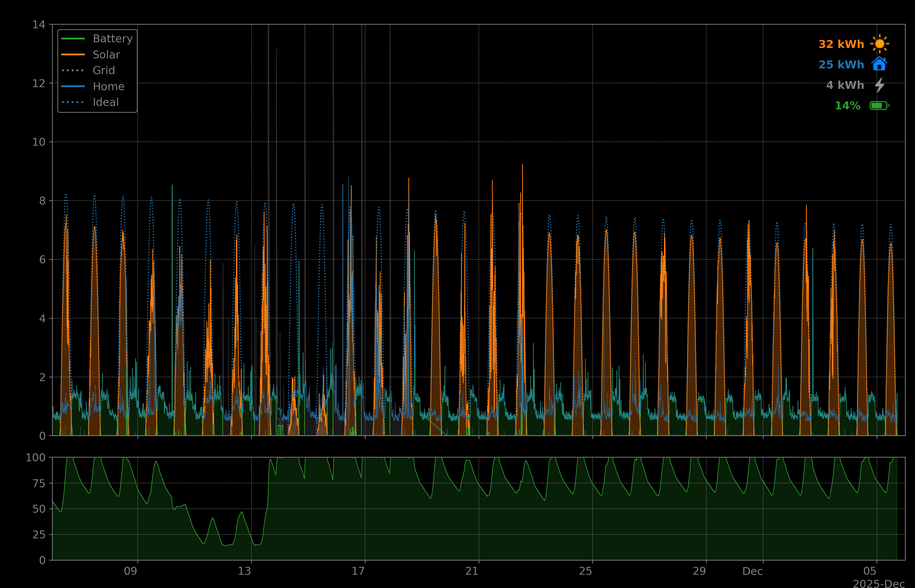
Task: Click the orange sun icon
Action: [x=879, y=44]
